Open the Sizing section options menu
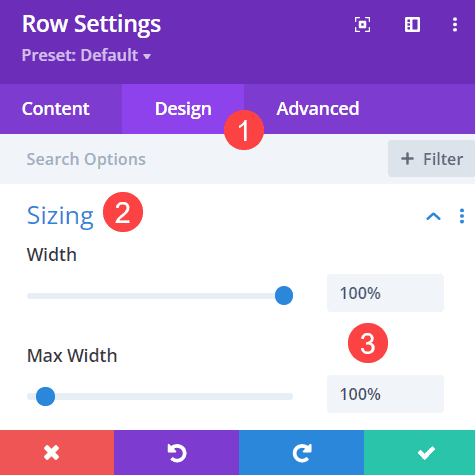 (462, 216)
